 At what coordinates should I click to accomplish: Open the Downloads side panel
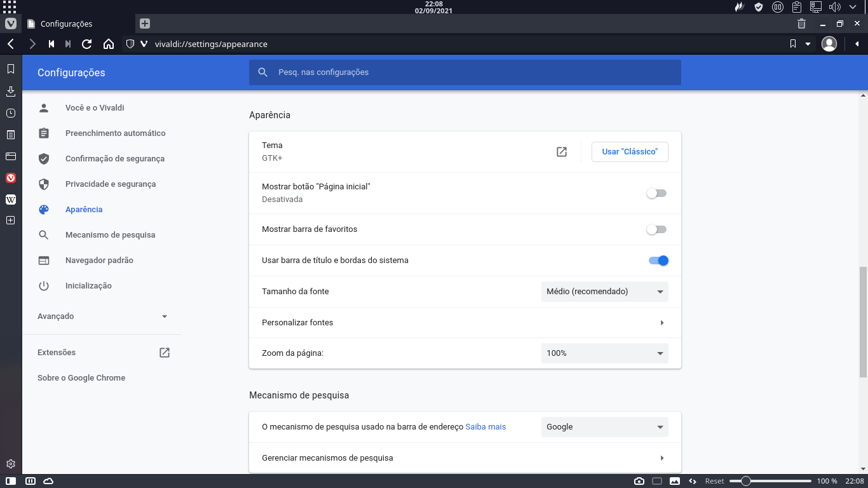[x=11, y=91]
